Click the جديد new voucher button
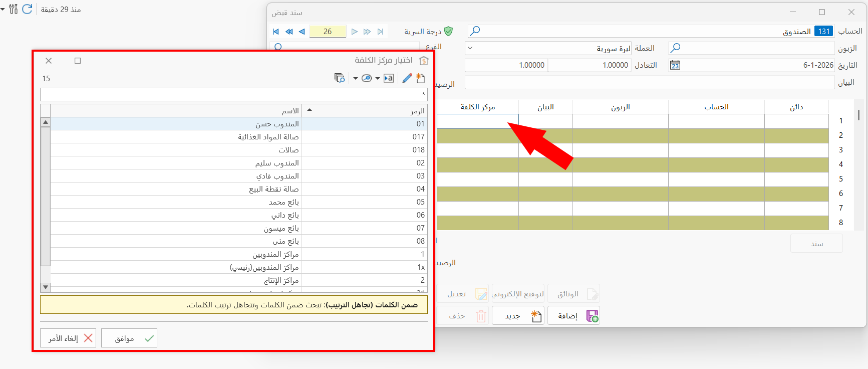 click(518, 316)
